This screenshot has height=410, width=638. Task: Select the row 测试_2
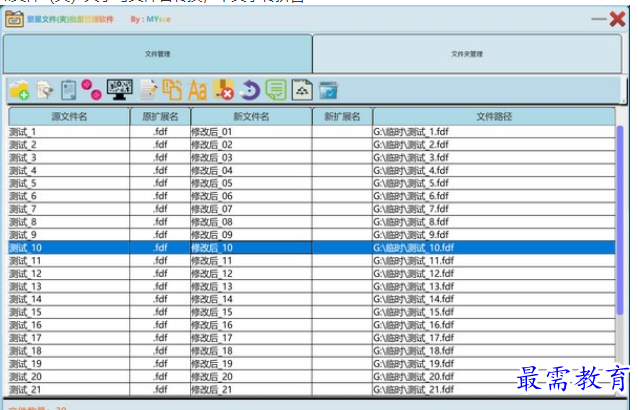[312, 145]
